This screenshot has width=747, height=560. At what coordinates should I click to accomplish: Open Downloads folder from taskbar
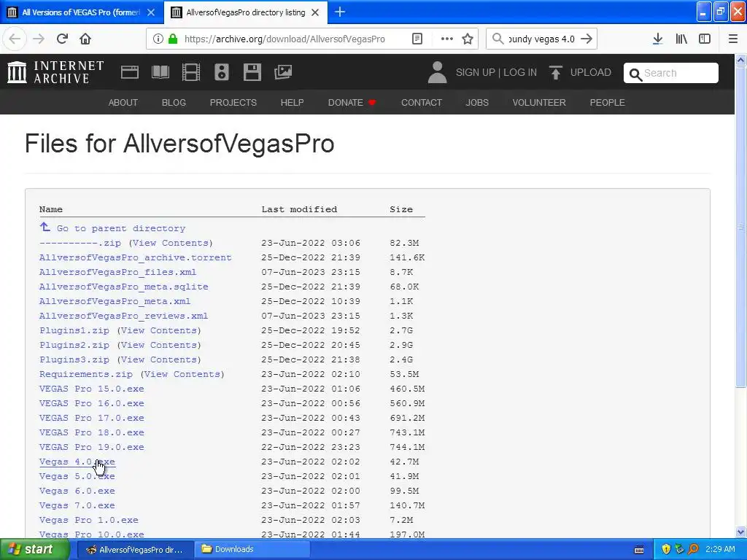(x=252, y=550)
